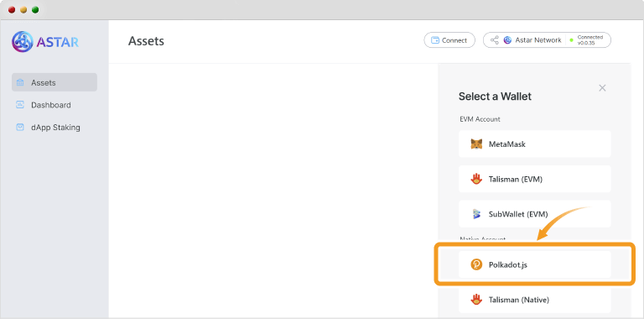Click the dApp Staking sidebar icon
Screen dimensions: 644x319
click(20, 127)
